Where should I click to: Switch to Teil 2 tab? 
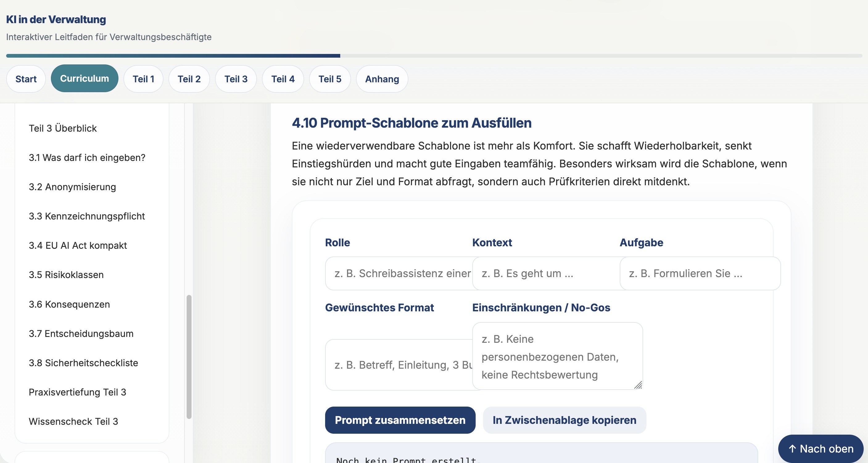point(189,79)
